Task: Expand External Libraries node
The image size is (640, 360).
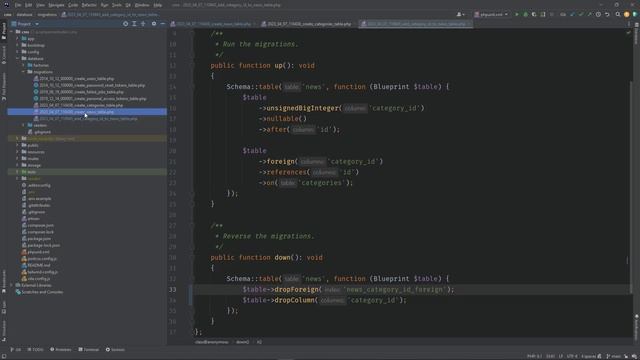Action: (x=12, y=285)
